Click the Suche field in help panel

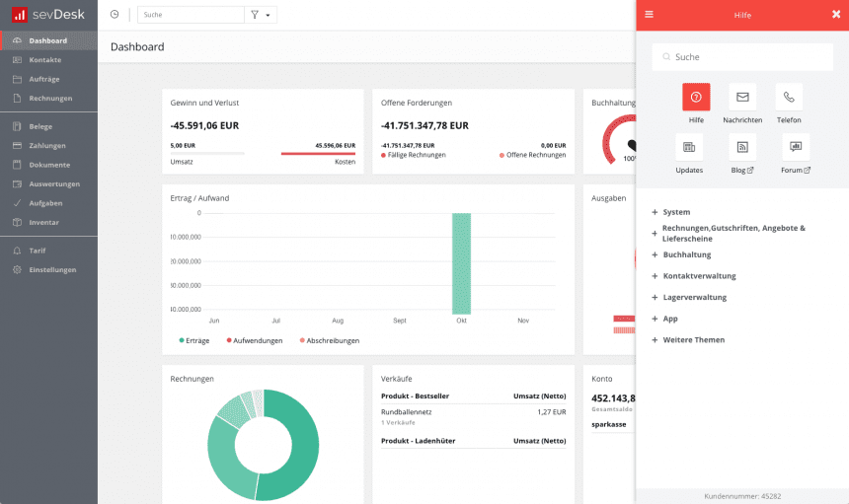[x=742, y=57]
